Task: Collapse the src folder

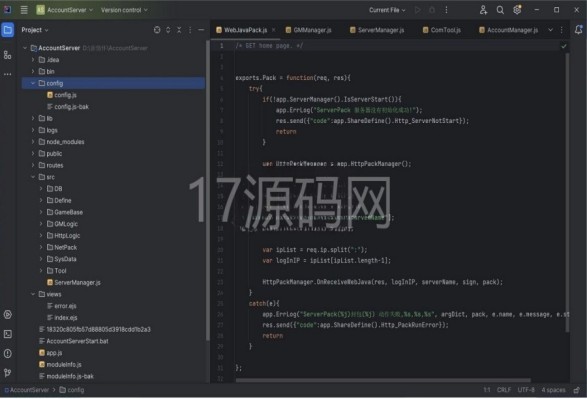Action: [x=33, y=177]
